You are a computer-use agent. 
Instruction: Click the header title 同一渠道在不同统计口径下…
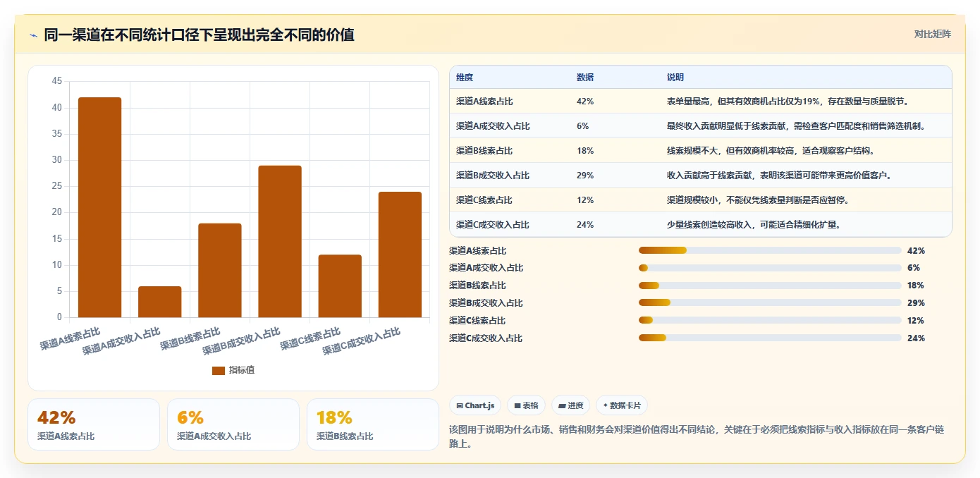(200, 35)
